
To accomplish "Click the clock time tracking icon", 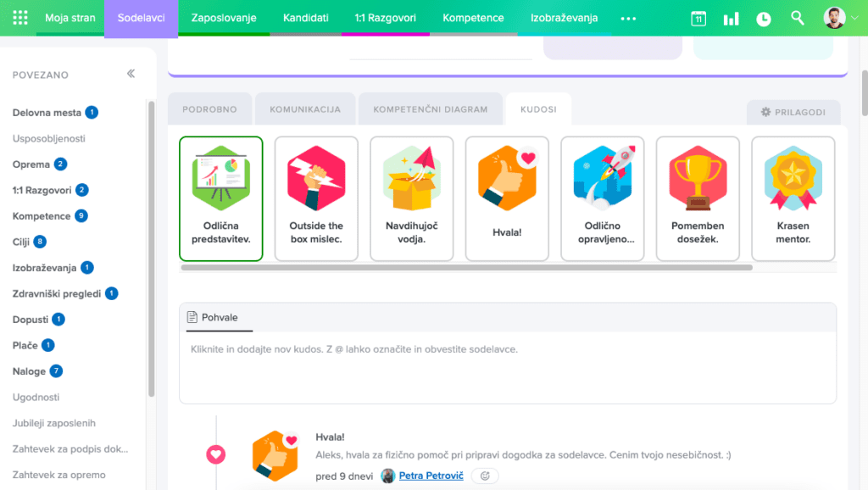I will coord(764,19).
